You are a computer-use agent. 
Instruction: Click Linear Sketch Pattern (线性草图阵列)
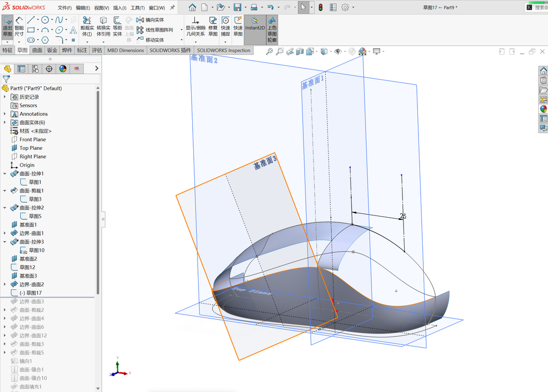[x=155, y=30]
